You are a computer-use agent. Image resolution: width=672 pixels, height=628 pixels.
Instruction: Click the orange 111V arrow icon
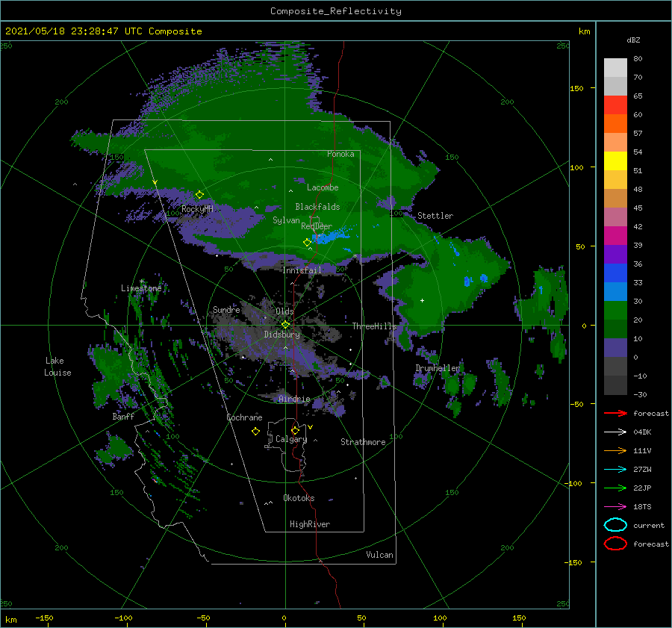(615, 450)
